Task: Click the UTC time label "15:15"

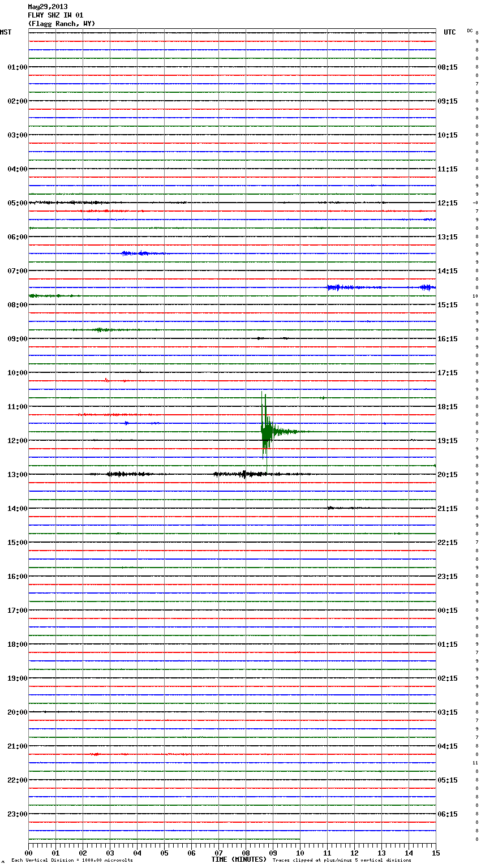Action: (x=448, y=305)
